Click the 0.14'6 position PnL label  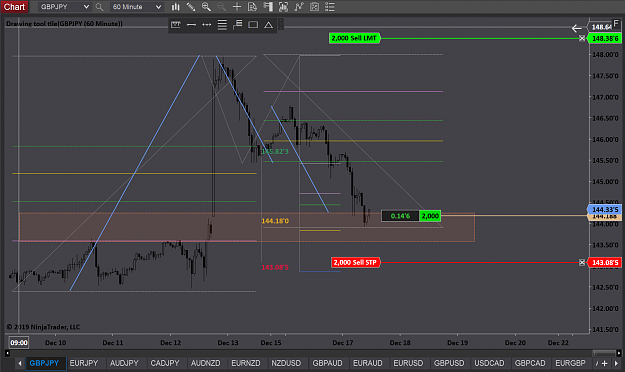pos(400,216)
